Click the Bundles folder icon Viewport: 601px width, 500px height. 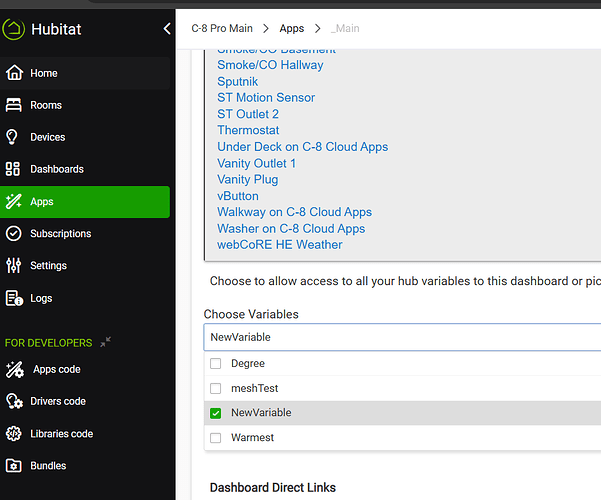point(13,465)
